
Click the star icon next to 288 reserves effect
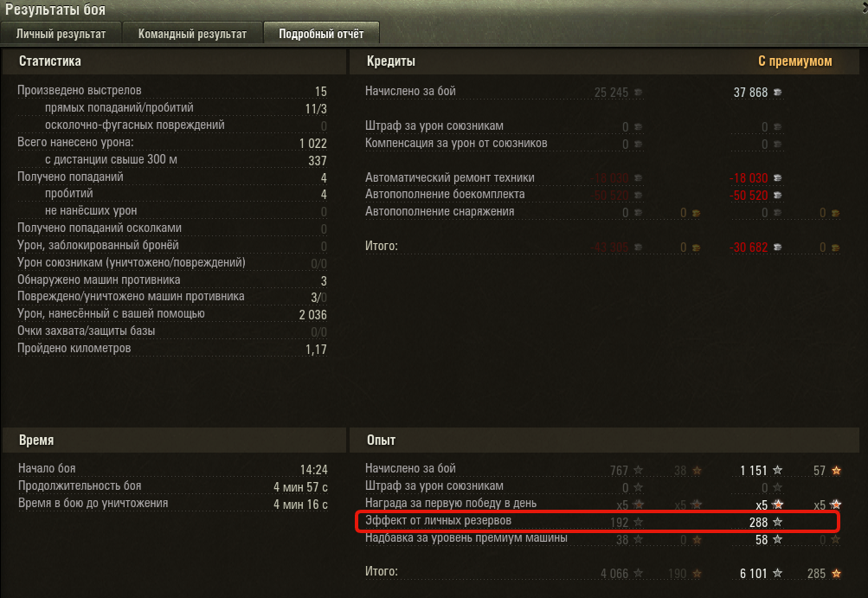[778, 522]
